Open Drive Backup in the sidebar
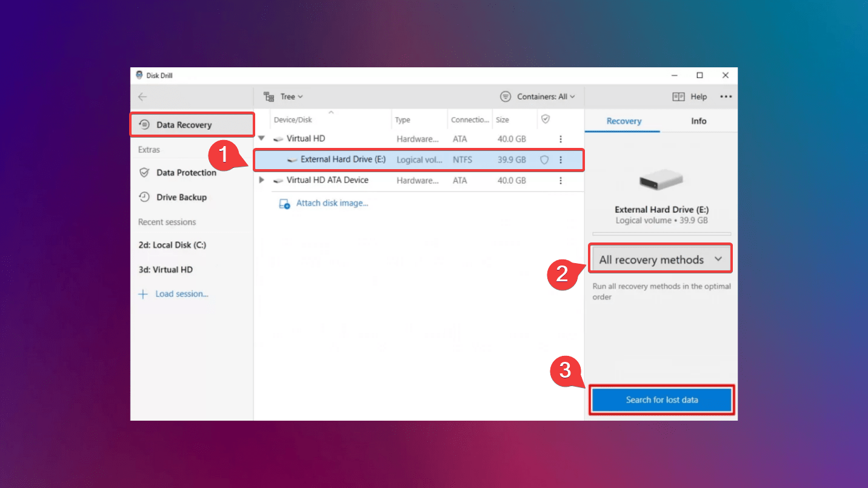Screen dimensions: 868x488 click(181, 197)
